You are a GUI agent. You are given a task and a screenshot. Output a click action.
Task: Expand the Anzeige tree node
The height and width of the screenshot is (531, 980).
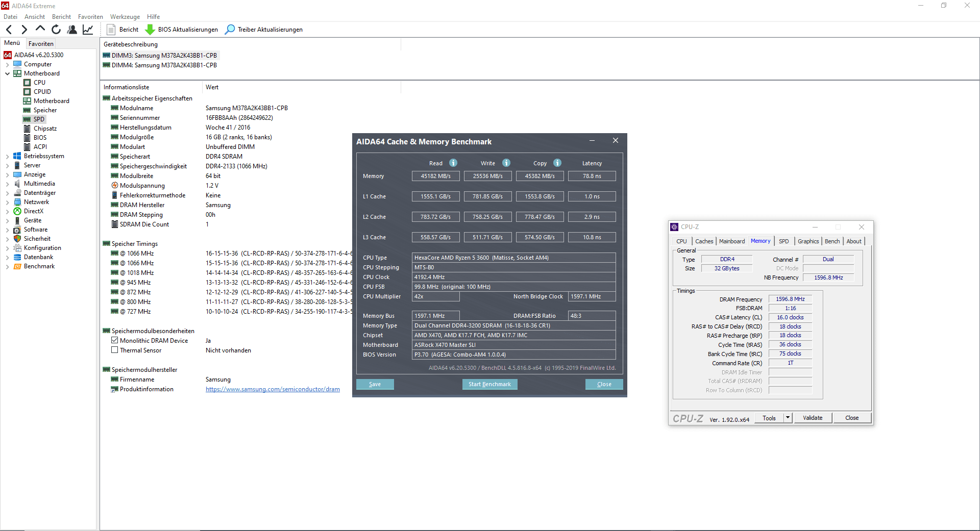coord(7,175)
